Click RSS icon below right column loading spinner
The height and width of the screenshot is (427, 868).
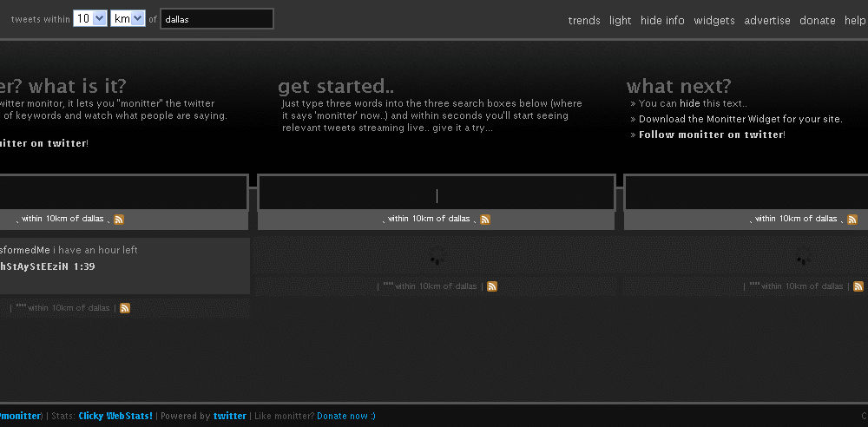pos(858,286)
